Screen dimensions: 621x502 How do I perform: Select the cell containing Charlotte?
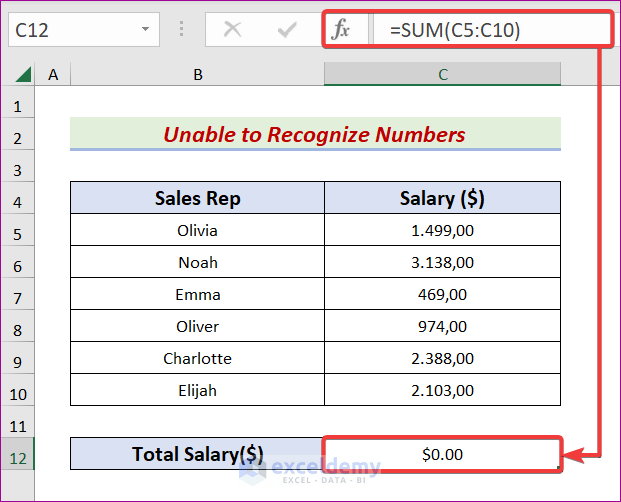click(197, 358)
